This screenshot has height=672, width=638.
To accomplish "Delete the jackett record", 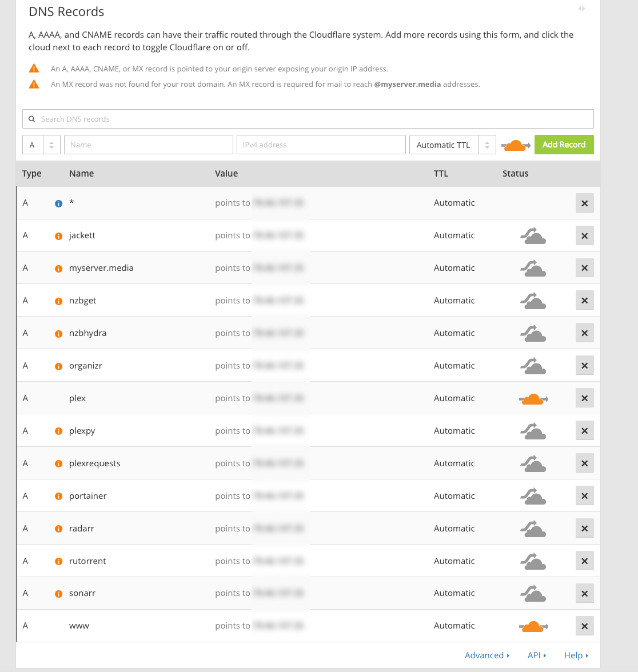I will (x=584, y=235).
